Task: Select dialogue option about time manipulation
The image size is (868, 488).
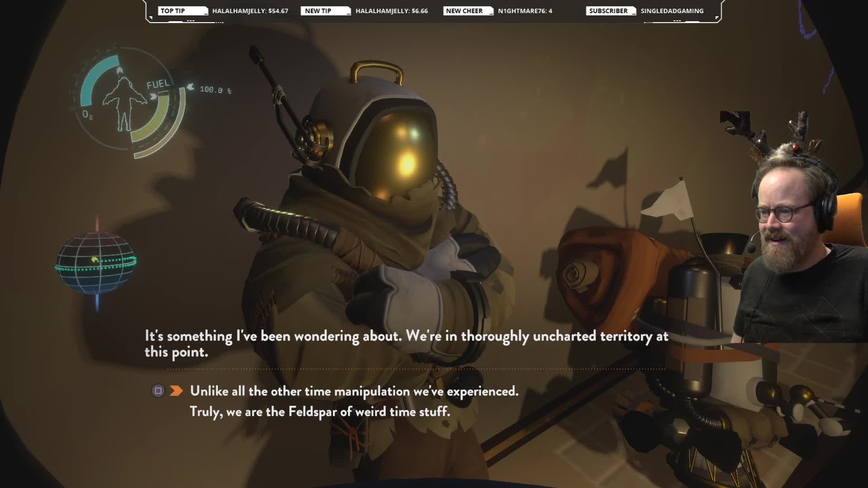Action: click(x=354, y=391)
